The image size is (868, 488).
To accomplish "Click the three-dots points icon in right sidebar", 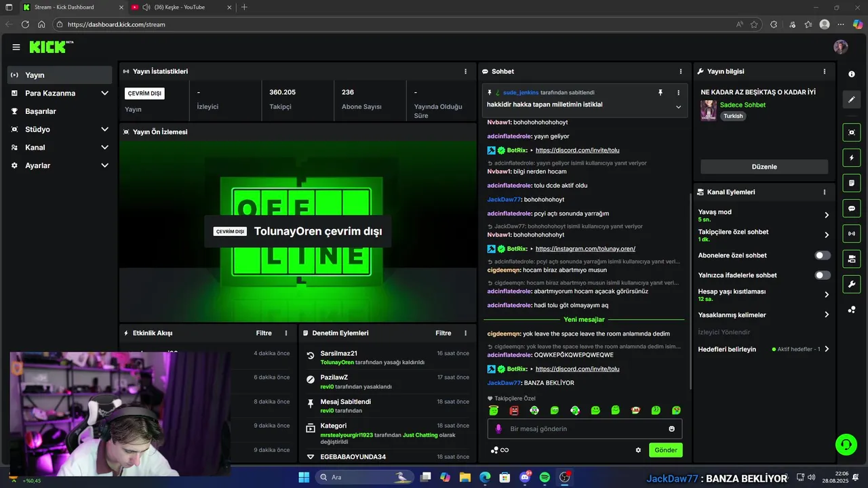I will point(852,310).
